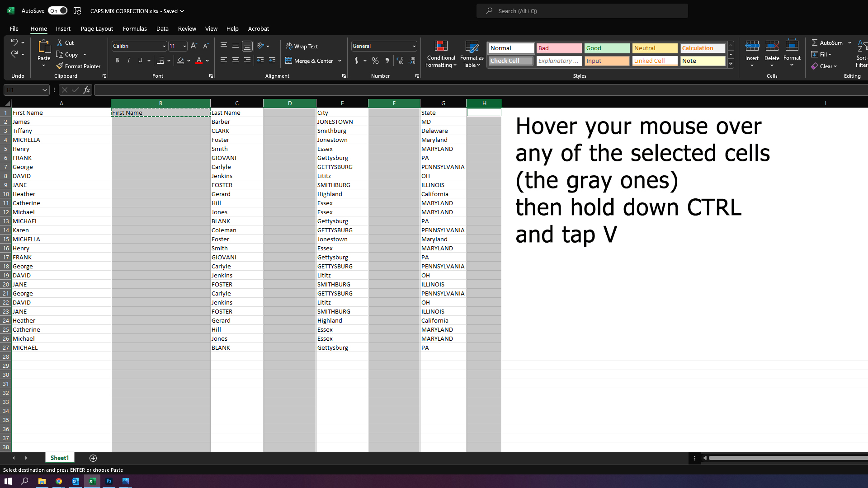Open the Copy options arrow
868x488 pixels.
(85, 55)
